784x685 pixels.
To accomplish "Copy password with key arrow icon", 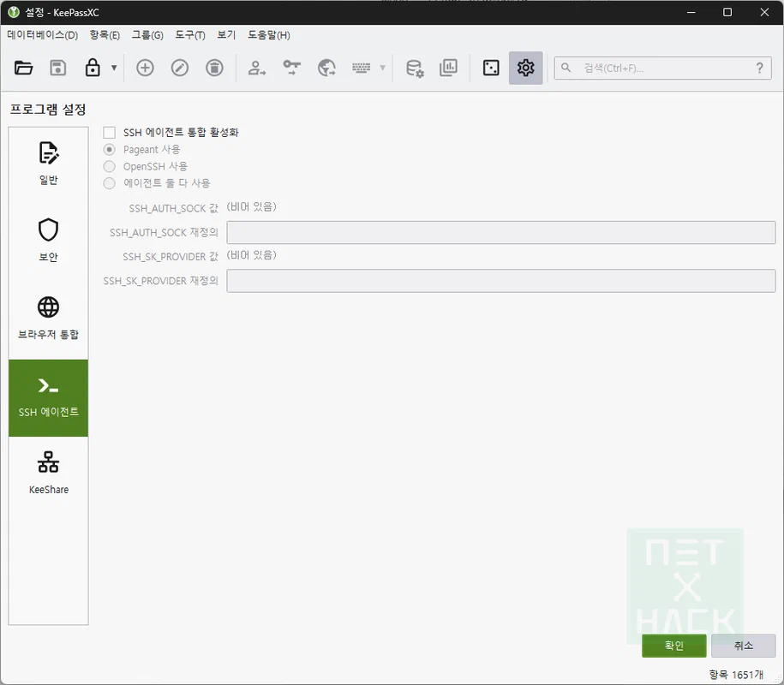I will pos(291,68).
